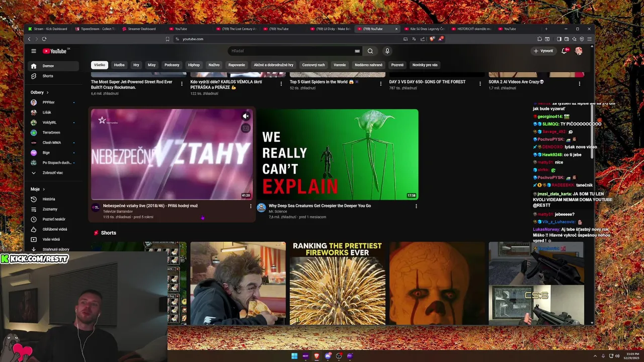644x362 pixels.
Task: Open the Brave VPN icon
Action: click(x=582, y=39)
